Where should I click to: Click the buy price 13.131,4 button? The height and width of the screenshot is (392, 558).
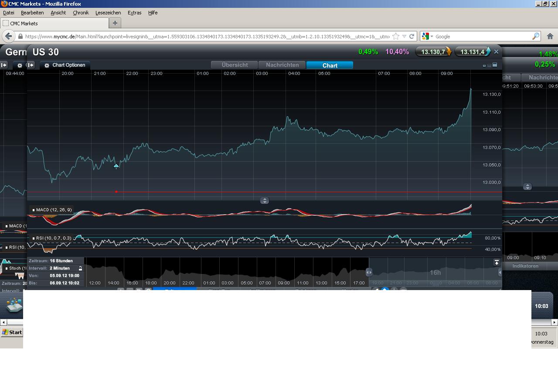473,52
